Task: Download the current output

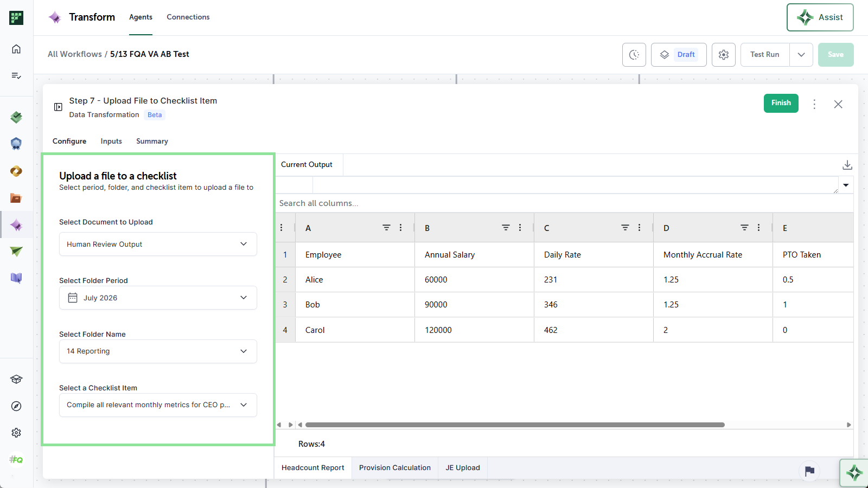Action: [847, 165]
